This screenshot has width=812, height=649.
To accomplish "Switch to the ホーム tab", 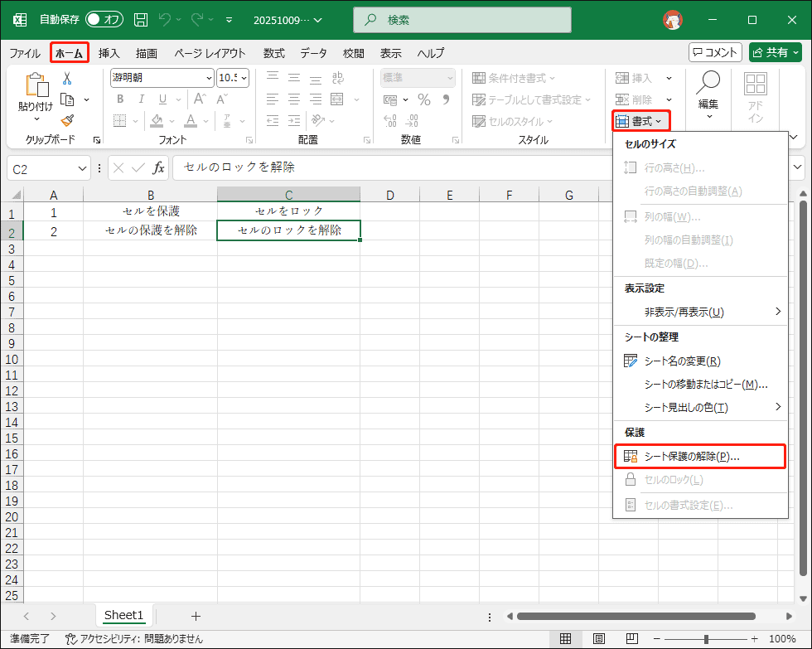I will click(70, 53).
